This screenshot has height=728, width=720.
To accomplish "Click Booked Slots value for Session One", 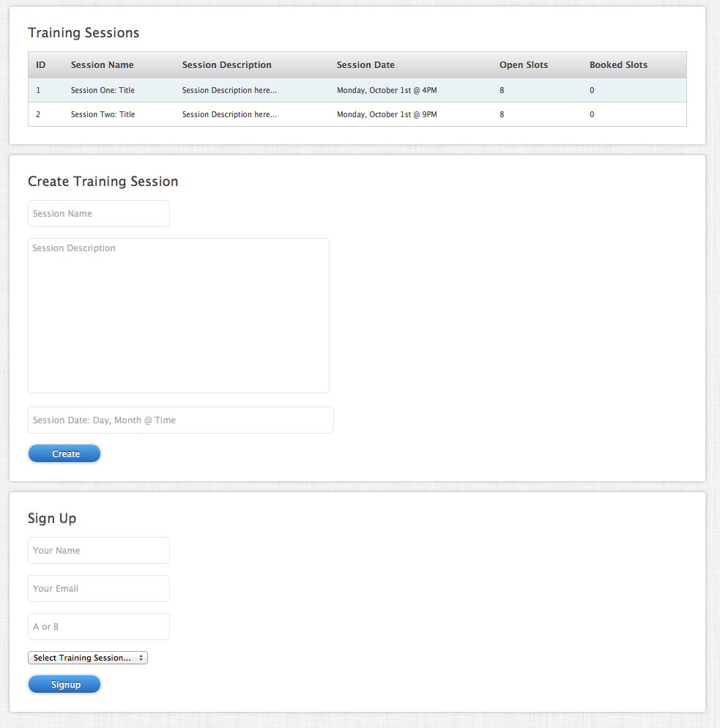I will click(x=592, y=90).
